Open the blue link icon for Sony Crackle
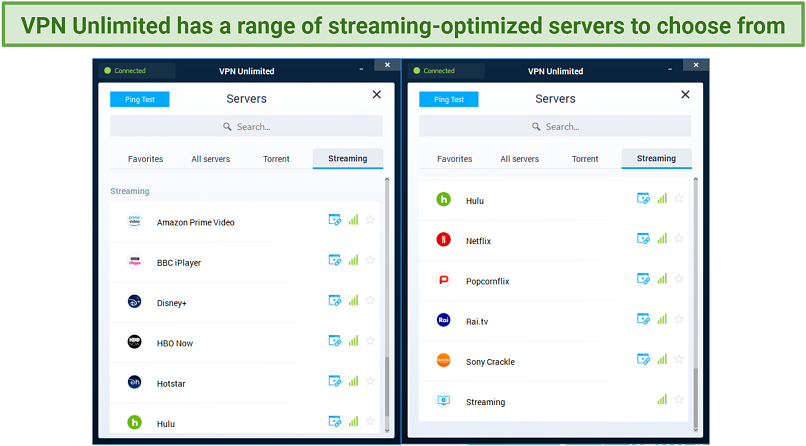 643,359
